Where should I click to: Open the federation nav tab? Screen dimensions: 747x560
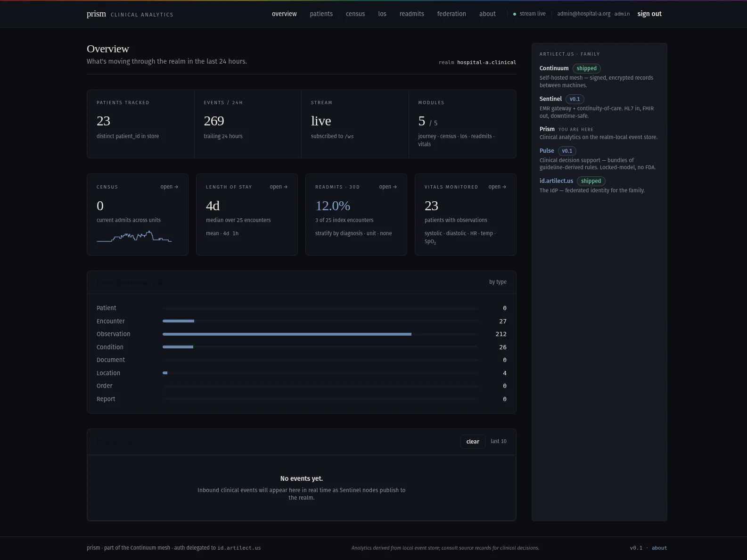(451, 14)
